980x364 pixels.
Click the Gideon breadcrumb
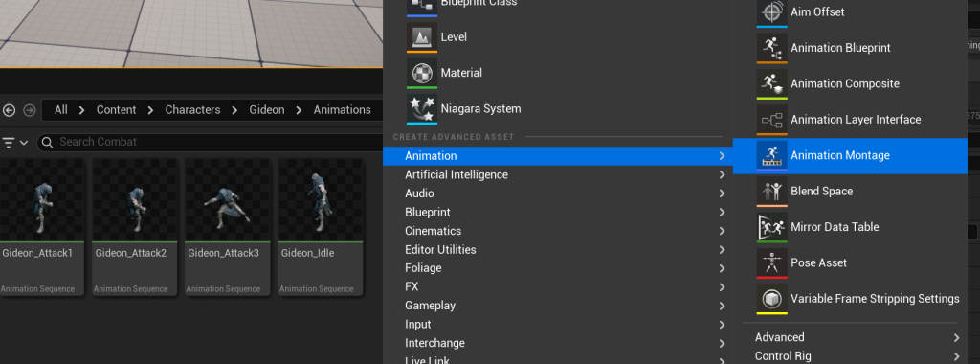point(267,110)
